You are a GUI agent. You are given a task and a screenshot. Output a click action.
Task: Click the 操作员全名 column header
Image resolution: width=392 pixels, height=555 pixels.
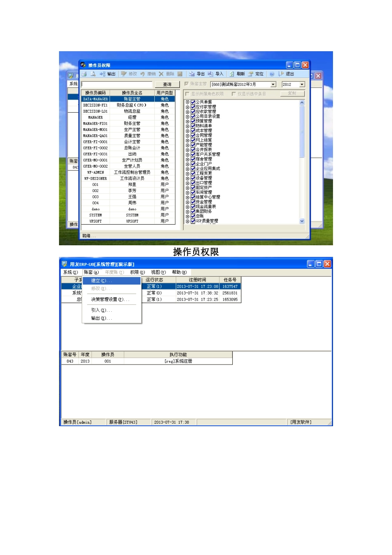132,93
